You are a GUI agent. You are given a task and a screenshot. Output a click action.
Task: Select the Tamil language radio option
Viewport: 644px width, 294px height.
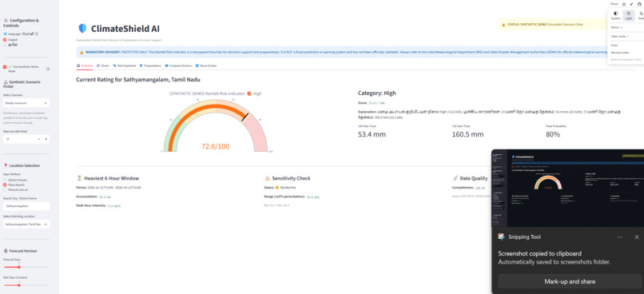tap(5, 45)
